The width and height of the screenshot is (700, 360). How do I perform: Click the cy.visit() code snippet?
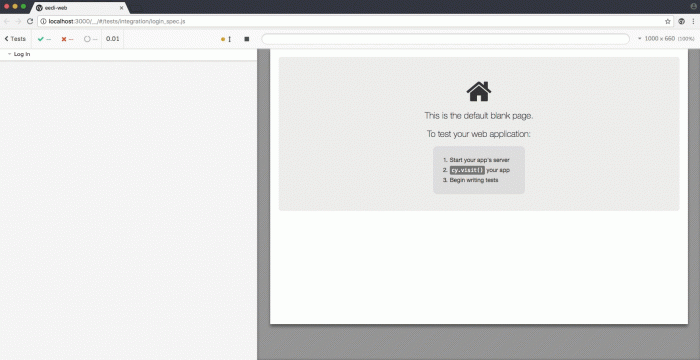467,170
